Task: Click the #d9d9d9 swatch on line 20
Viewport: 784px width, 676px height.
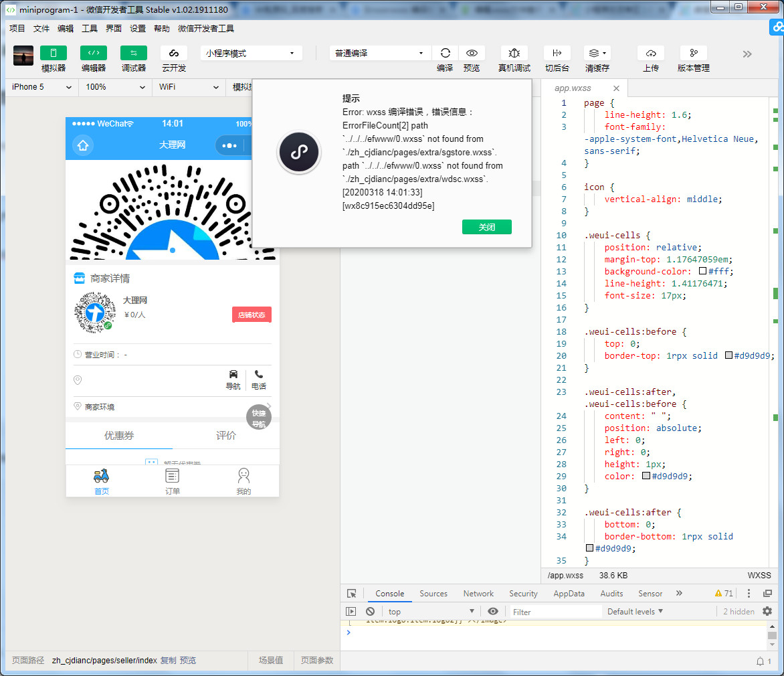Action: coord(728,355)
